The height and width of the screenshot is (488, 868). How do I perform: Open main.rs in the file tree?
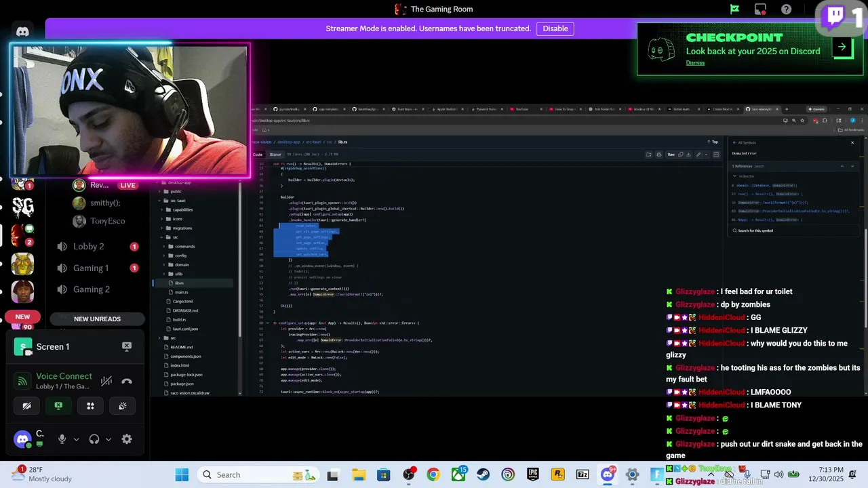(181, 292)
